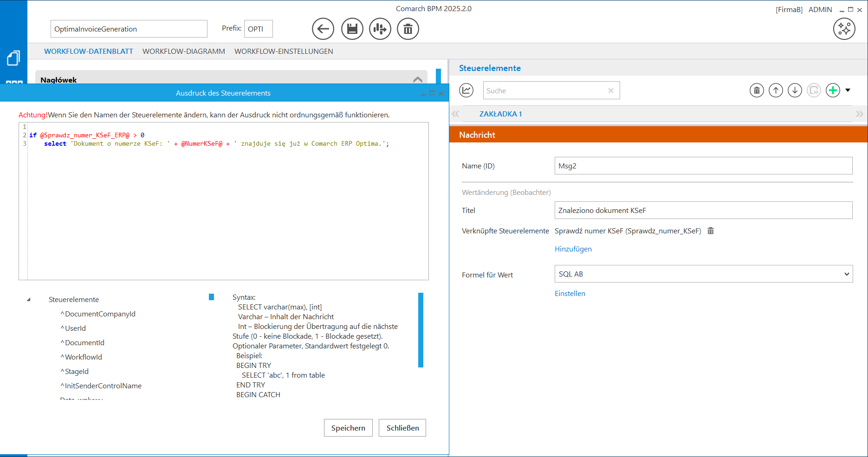Click the Prefix field containing OPTI
This screenshot has width=868, height=457.
coord(259,29)
